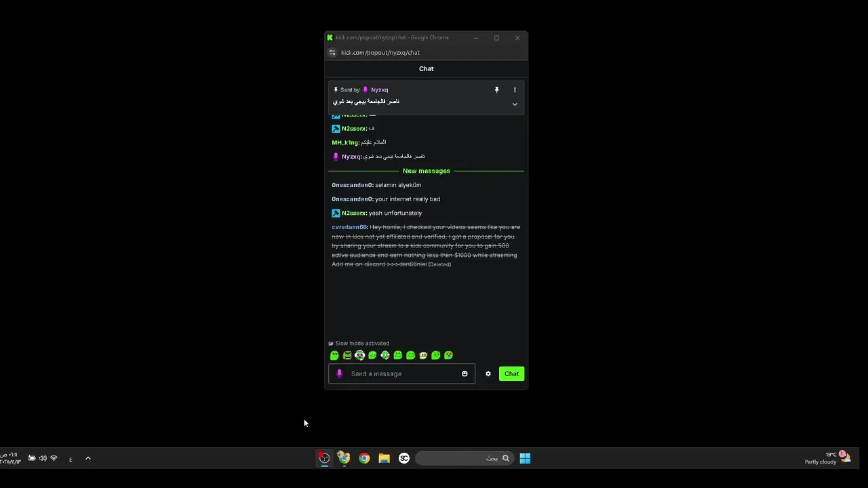Insert the heart-eyes crying emote
The image size is (868, 488).
(449, 355)
